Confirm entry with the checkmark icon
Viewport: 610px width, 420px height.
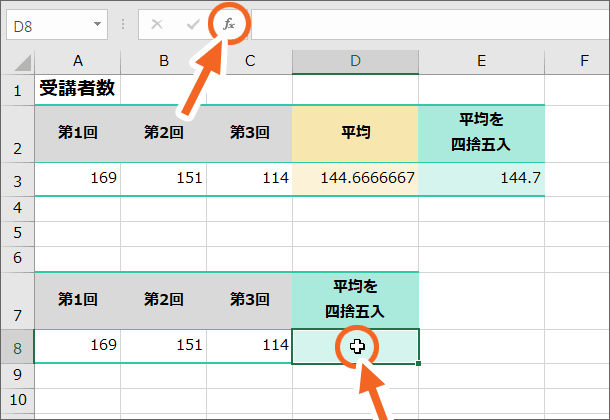coord(193,24)
